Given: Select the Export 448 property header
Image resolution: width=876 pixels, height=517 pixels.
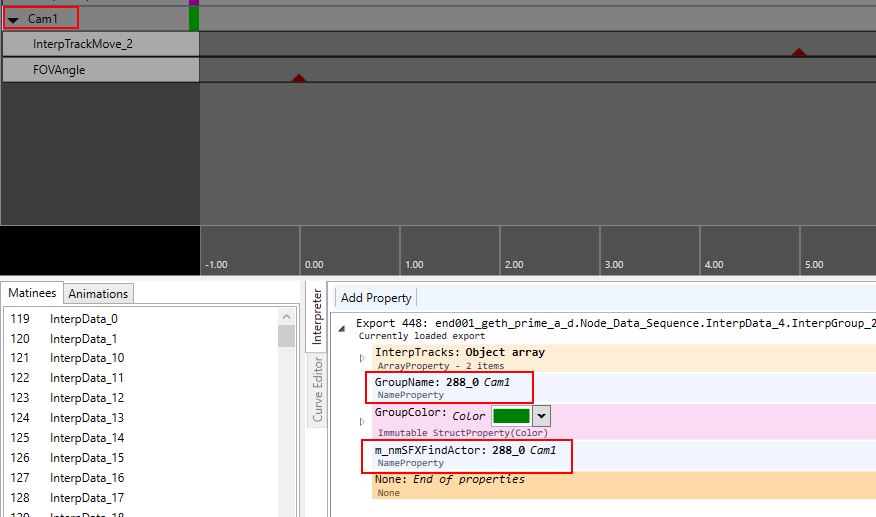Looking at the screenshot, I should tap(616, 329).
